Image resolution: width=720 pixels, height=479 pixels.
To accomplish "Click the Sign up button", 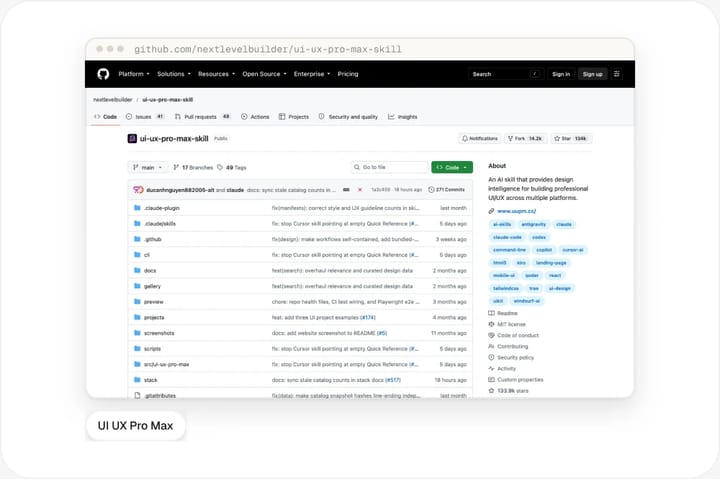I will coord(592,74).
